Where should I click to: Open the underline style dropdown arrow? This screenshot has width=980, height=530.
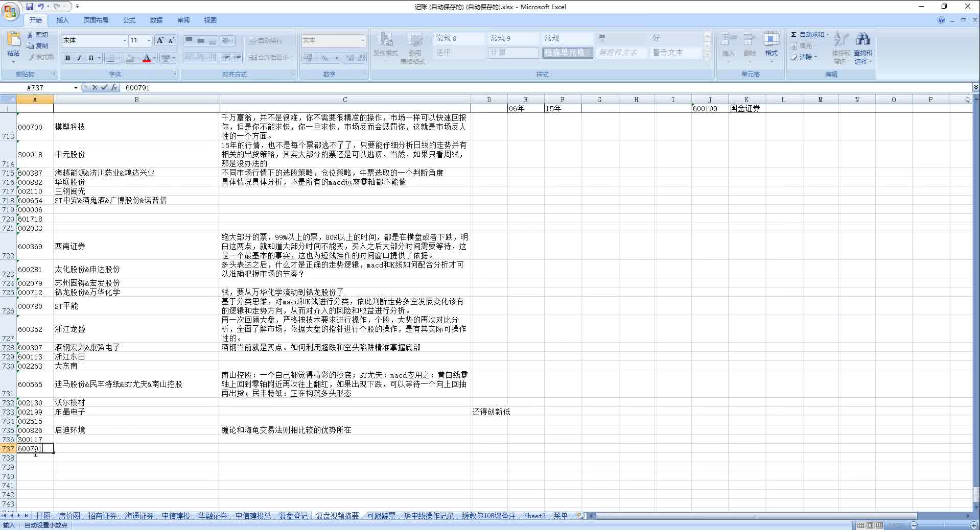point(99,58)
